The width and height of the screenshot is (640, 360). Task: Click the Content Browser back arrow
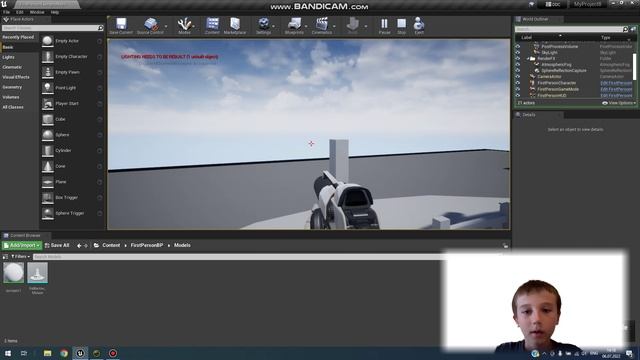79,246
